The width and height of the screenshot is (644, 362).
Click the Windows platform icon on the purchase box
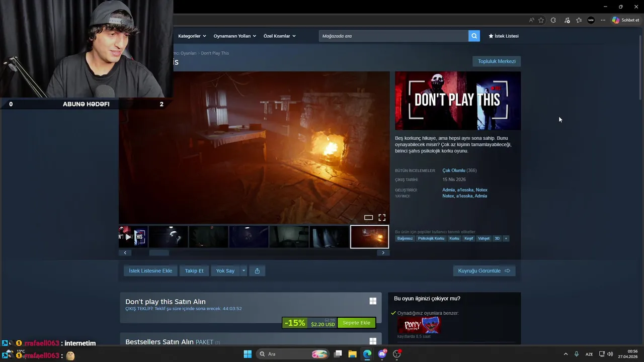pos(373,301)
